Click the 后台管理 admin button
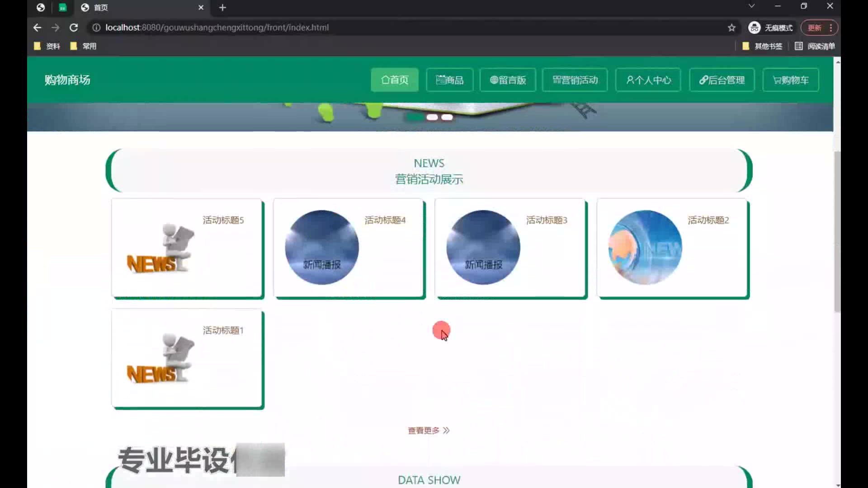868x488 pixels. pos(722,80)
